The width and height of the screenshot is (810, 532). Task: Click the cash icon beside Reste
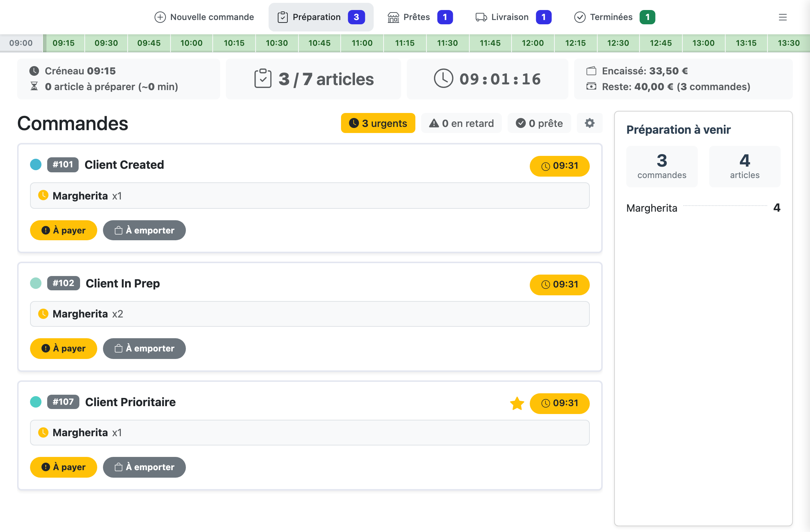coord(591,86)
